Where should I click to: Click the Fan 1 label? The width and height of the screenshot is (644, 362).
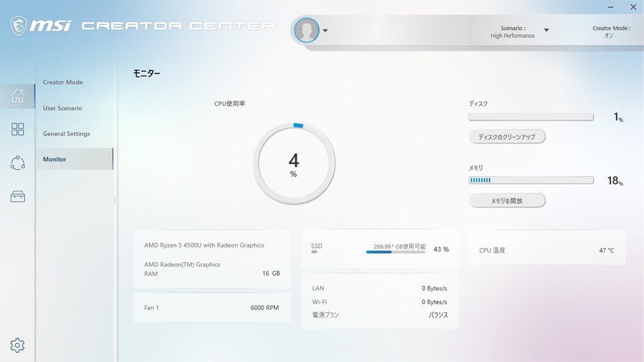coord(151,308)
